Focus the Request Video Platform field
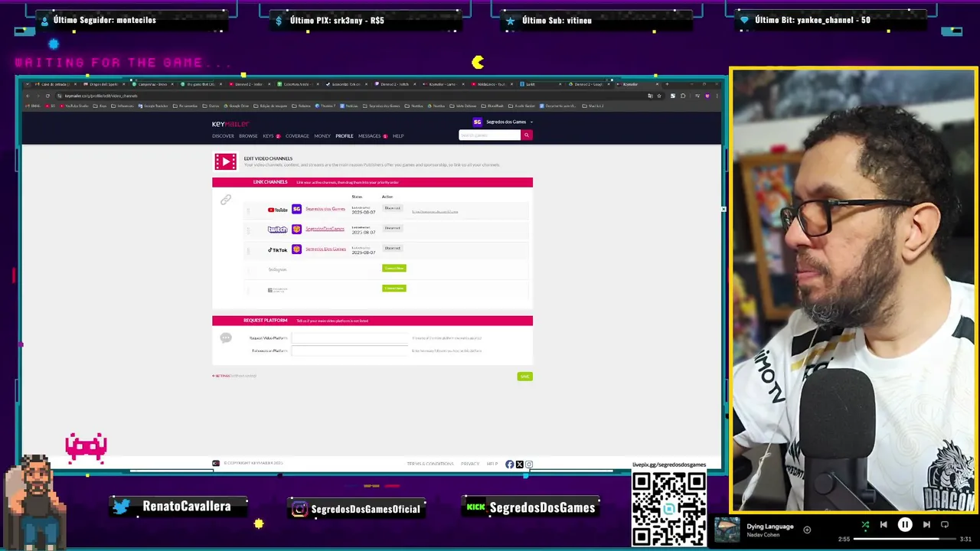The height and width of the screenshot is (551, 980). pos(350,337)
